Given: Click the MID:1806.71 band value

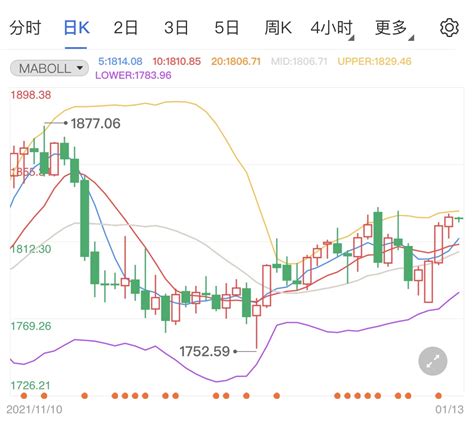Looking at the screenshot, I should [x=299, y=62].
